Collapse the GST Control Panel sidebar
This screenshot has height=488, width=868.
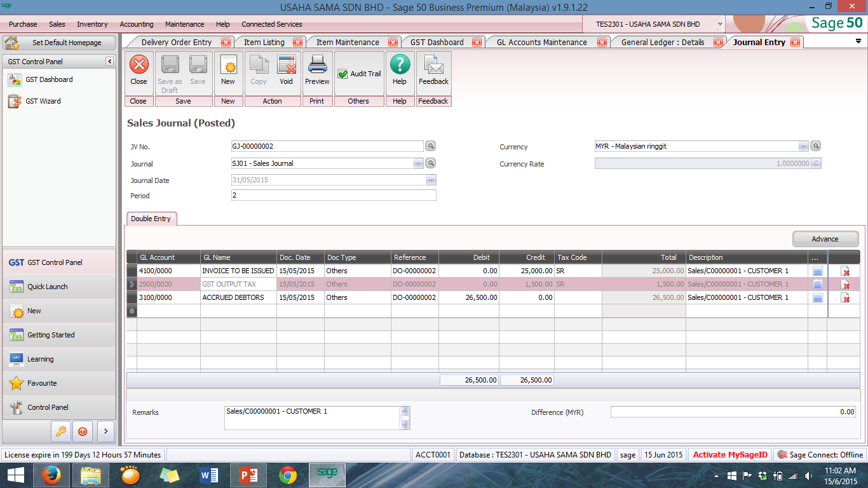click(x=109, y=62)
